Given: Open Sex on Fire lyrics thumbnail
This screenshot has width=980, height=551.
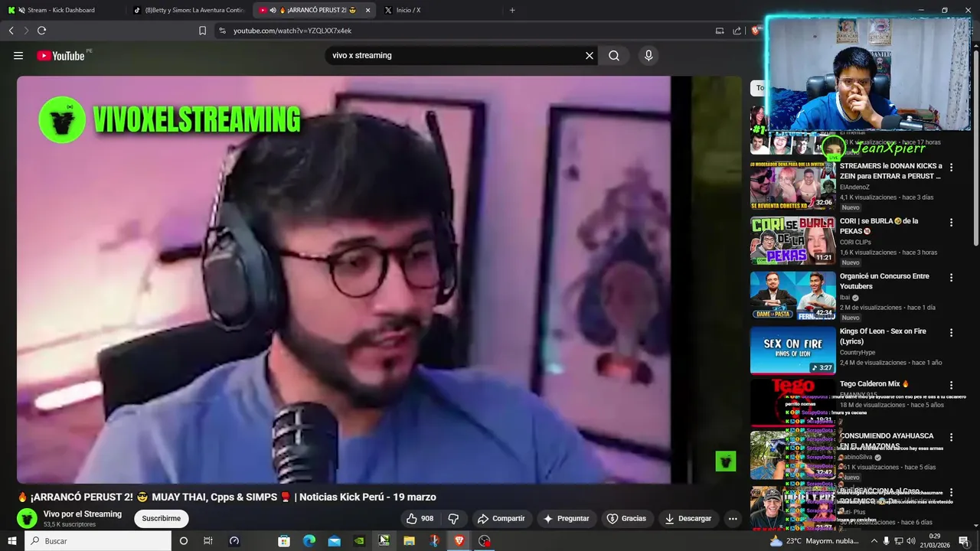Looking at the screenshot, I should point(792,350).
